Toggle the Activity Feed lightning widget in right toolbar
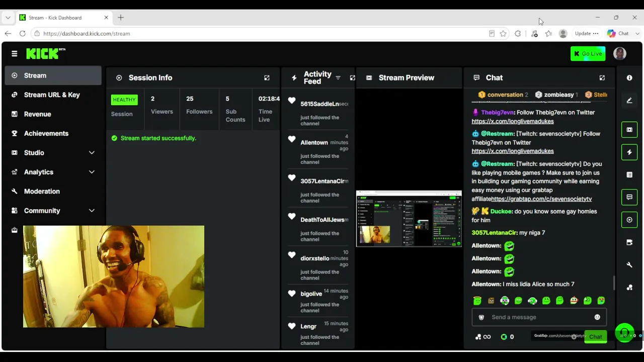Image resolution: width=644 pixels, height=362 pixels. (x=629, y=152)
